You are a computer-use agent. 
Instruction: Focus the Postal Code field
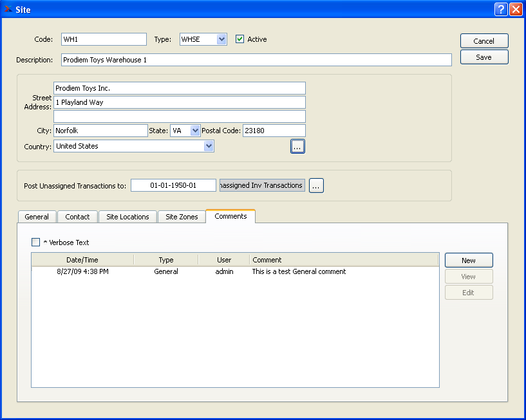(x=274, y=131)
